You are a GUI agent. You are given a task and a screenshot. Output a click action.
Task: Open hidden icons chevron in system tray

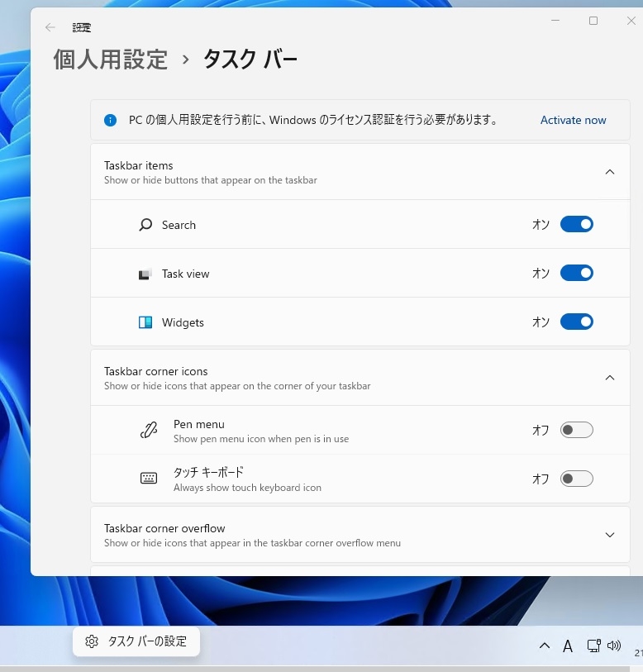coord(545,646)
